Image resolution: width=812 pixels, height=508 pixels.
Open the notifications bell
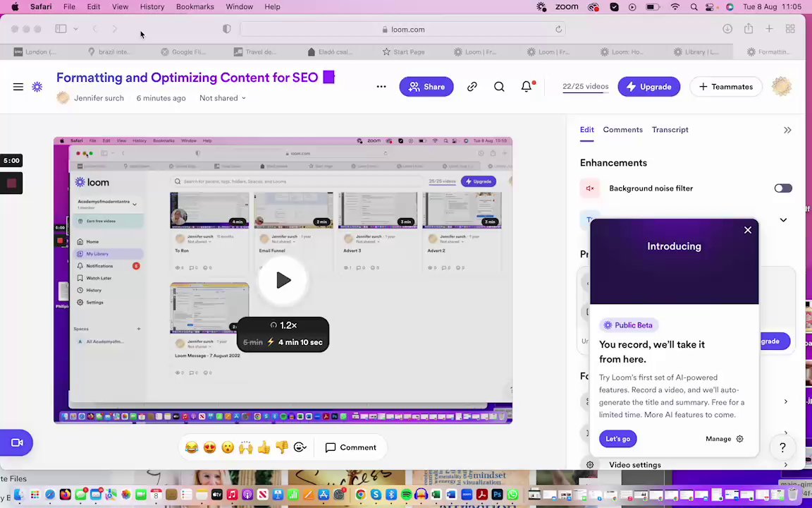(x=527, y=87)
